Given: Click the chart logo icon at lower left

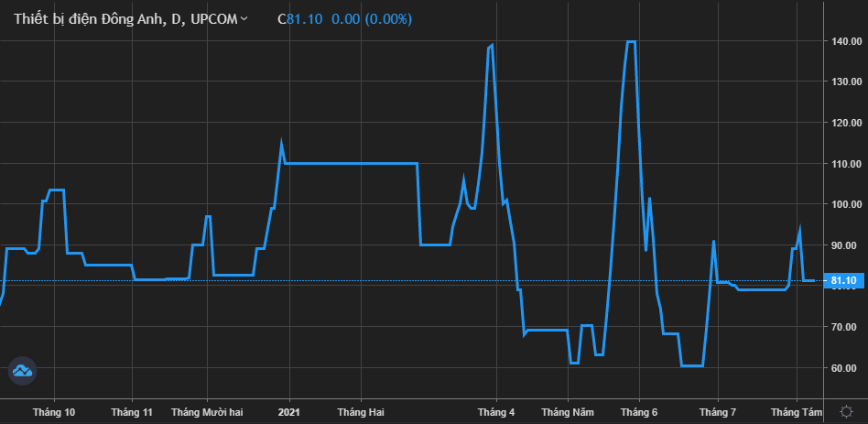Looking at the screenshot, I should pos(22,370).
